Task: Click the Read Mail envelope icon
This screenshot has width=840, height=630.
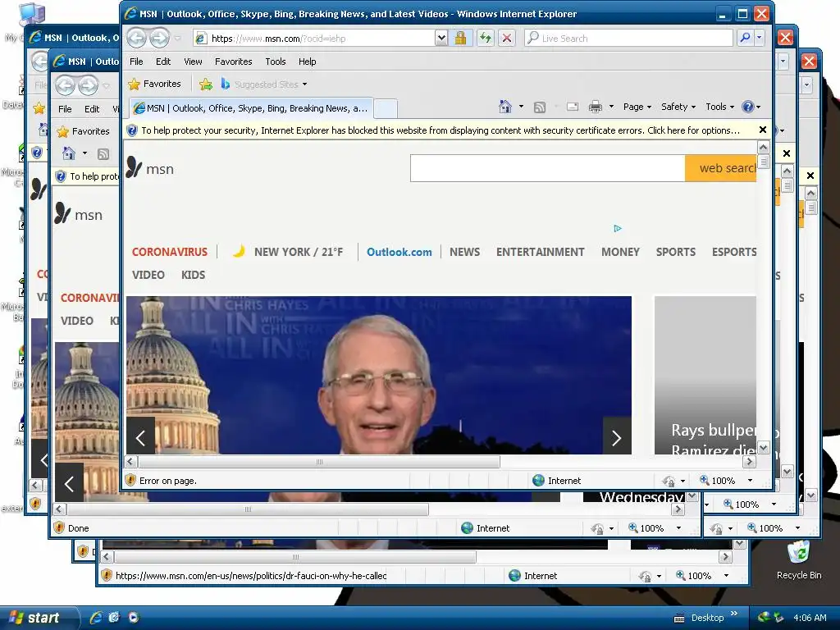Action: (572, 107)
